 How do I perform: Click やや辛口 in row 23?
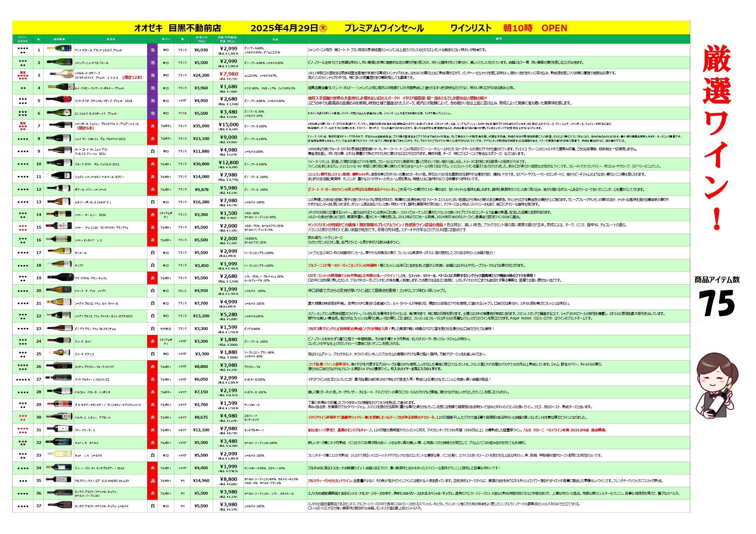pyautogui.click(x=166, y=329)
